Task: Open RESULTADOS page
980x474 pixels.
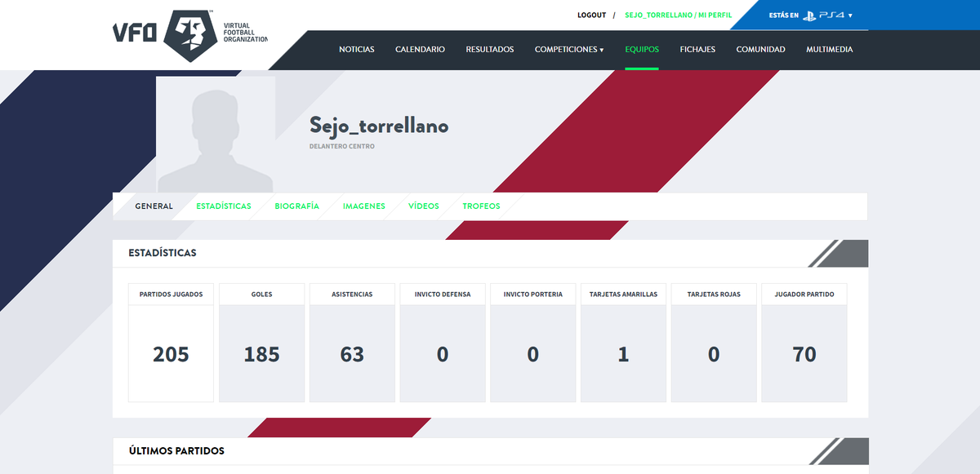Action: pos(490,50)
